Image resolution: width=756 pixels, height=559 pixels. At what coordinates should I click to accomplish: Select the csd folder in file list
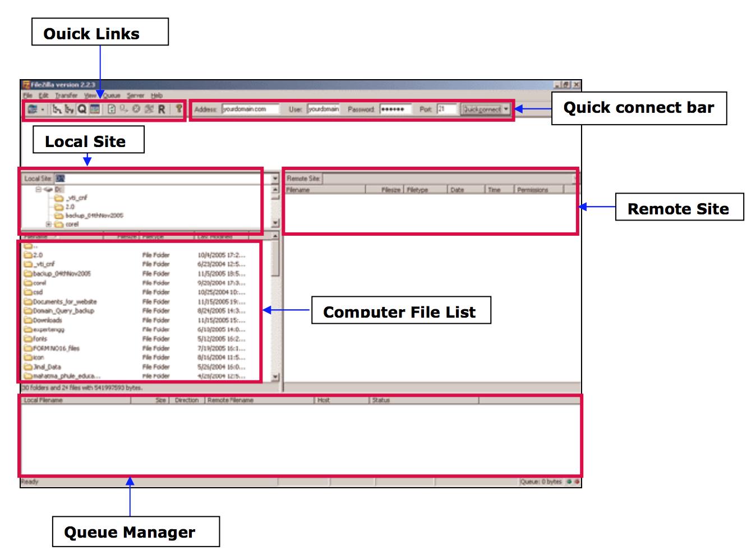click(33, 292)
